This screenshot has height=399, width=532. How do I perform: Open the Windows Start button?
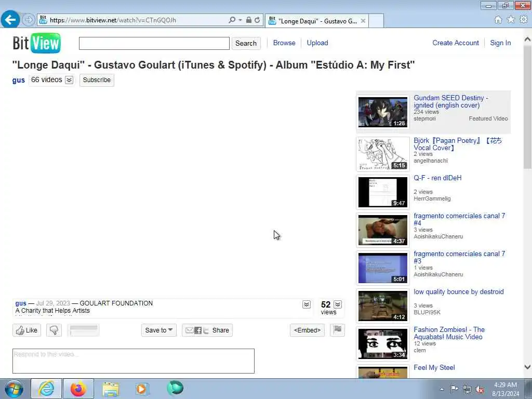[14, 389]
